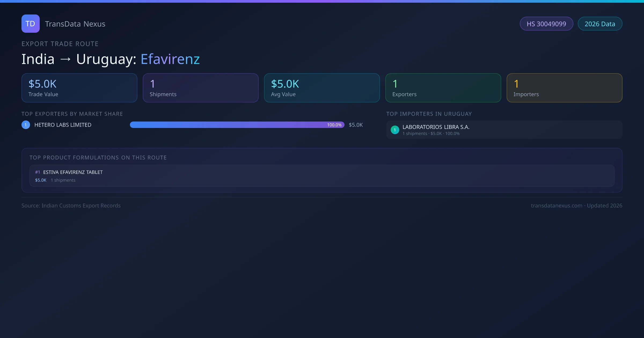Open the $5.0K Trade Value card
The width and height of the screenshot is (644, 338).
tap(79, 88)
